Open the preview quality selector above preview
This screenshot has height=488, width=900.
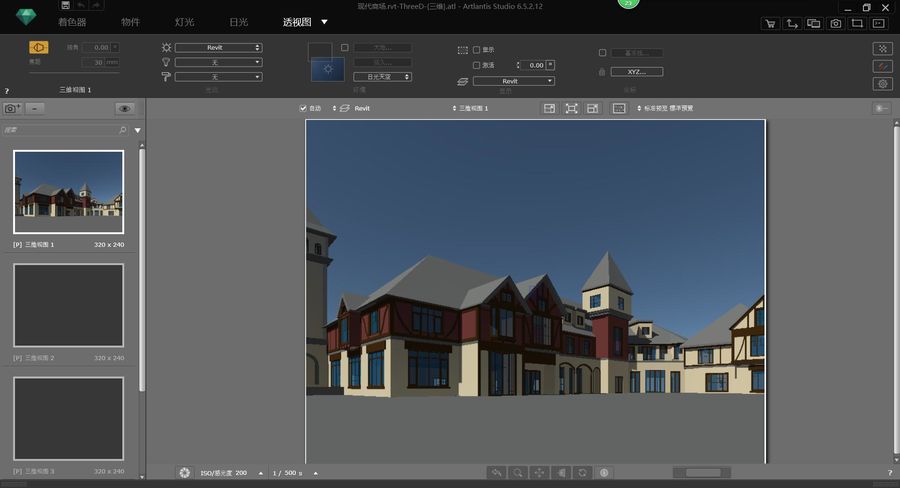tap(665, 109)
